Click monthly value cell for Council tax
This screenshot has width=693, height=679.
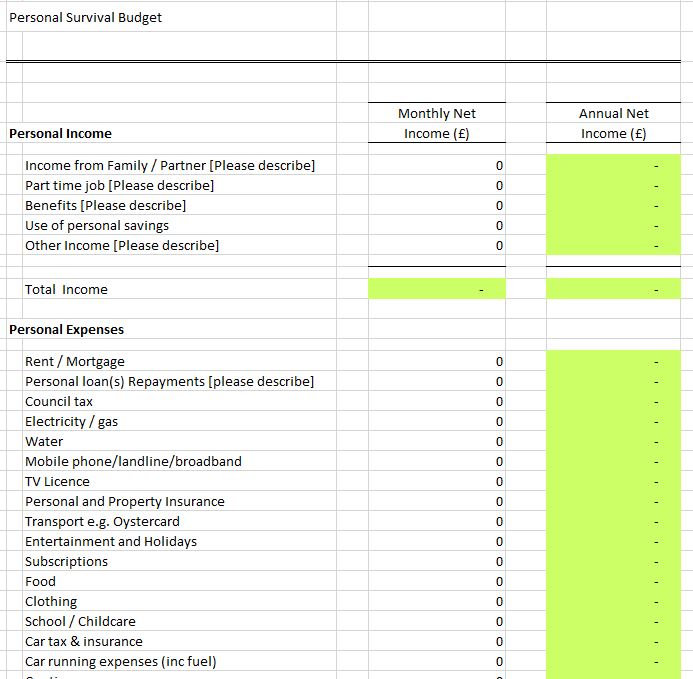click(437, 401)
